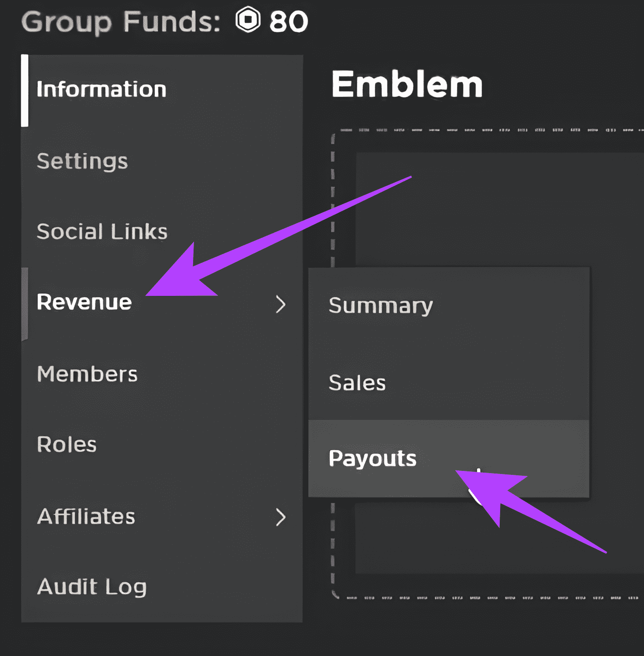The width and height of the screenshot is (644, 656).
Task: Click the white selection bar beside Information
Action: 25,91
